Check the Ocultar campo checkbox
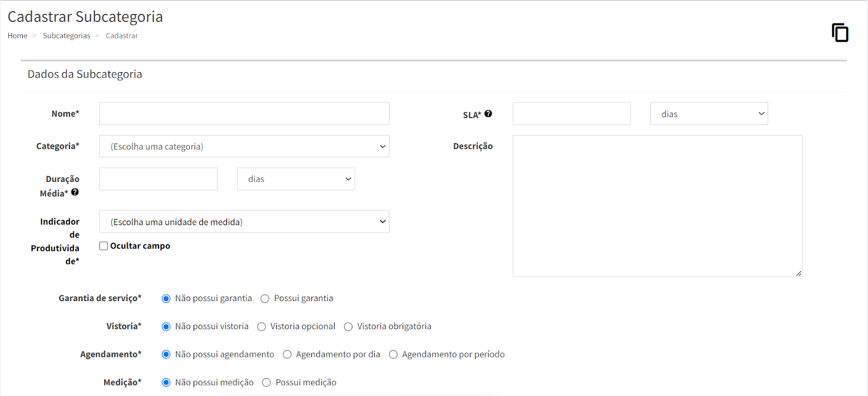This screenshot has height=396, width=868. [104, 246]
